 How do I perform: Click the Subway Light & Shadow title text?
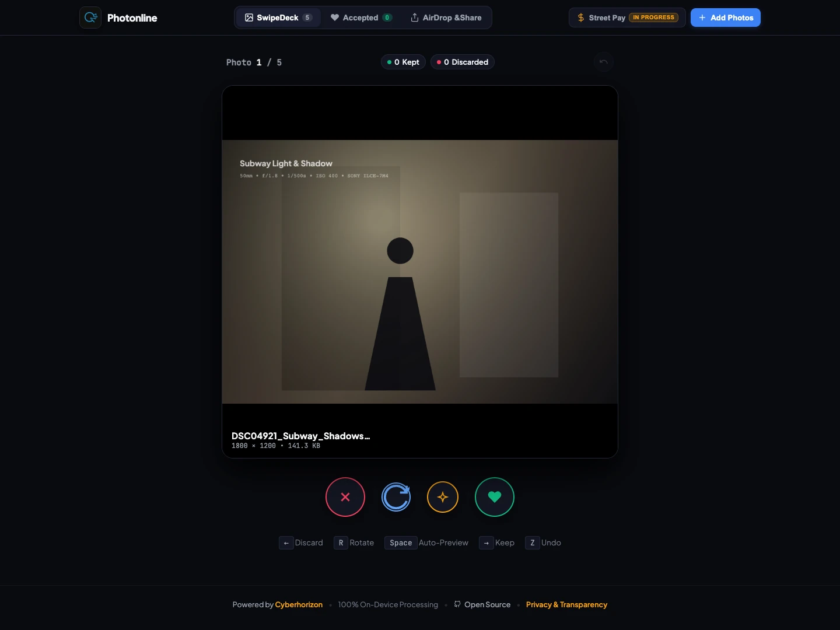286,163
